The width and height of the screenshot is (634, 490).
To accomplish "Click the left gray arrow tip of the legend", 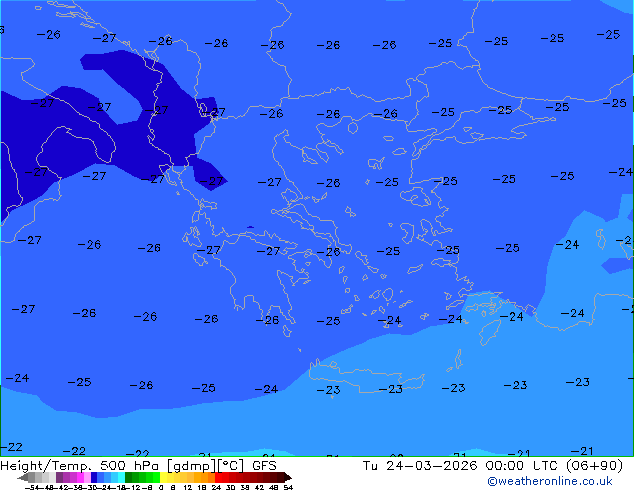I will coord(23,477).
